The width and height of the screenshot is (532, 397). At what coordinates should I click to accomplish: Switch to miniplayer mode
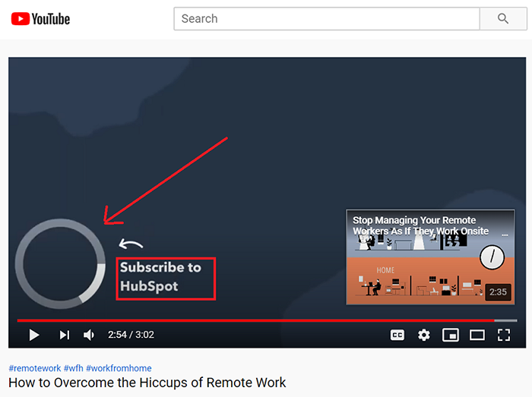tap(451, 335)
